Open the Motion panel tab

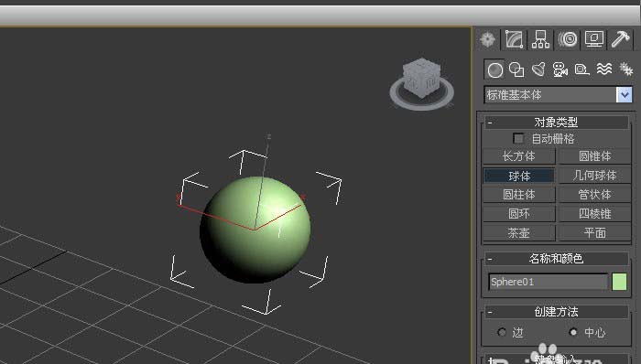click(x=568, y=40)
